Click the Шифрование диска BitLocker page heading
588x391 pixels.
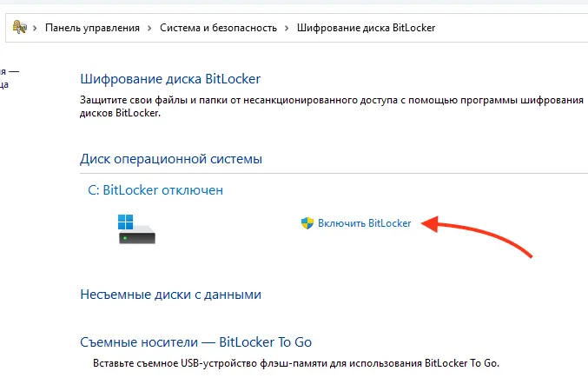point(169,79)
